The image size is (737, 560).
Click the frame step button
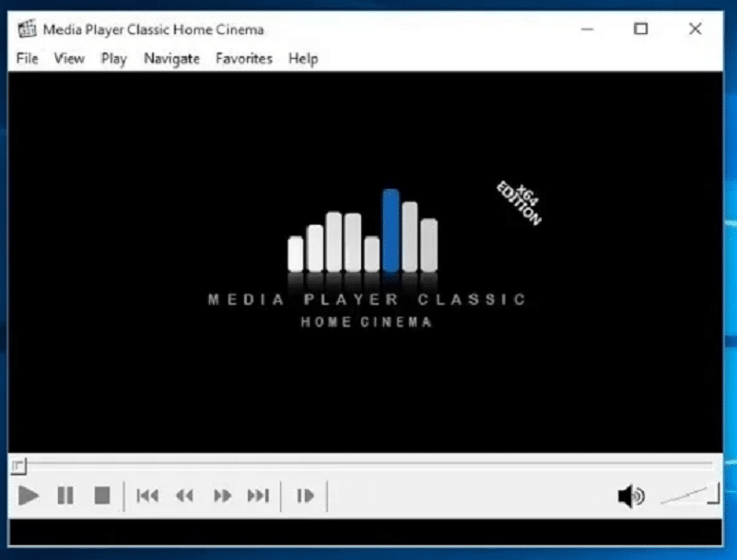(305, 496)
